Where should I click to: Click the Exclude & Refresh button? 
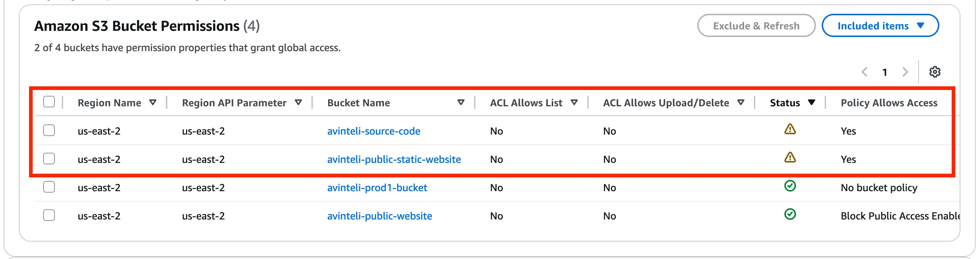tap(756, 26)
